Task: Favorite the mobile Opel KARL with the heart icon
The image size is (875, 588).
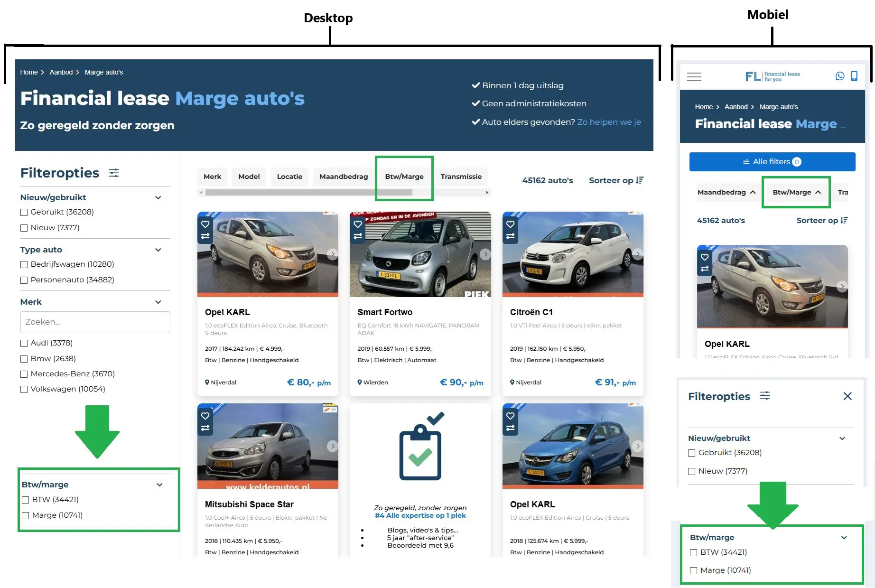Action: coord(705,257)
